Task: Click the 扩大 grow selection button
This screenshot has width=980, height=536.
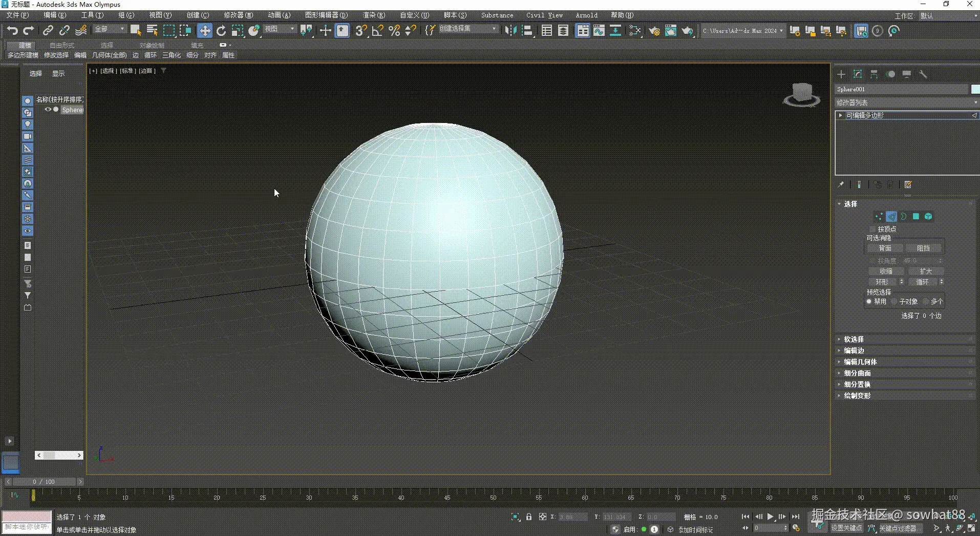Action: (926, 271)
